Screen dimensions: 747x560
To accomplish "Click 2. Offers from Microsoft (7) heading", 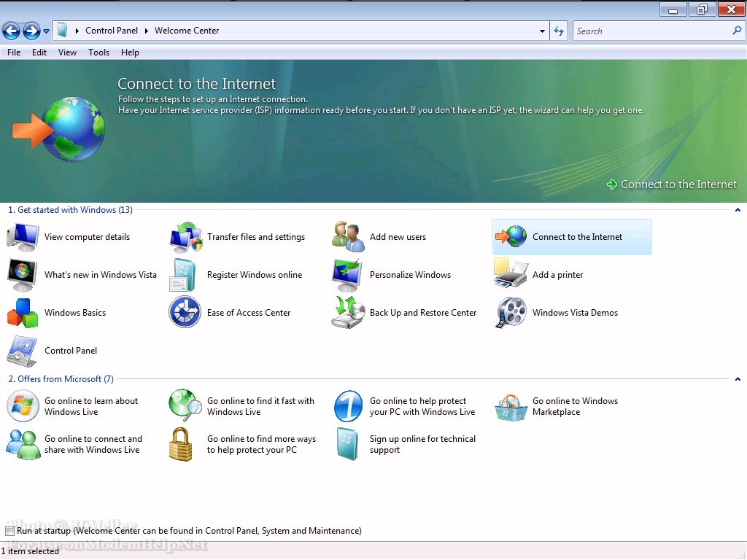I will [61, 379].
